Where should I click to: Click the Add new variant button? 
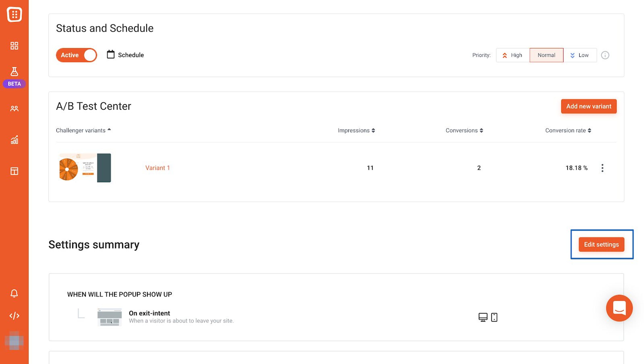pyautogui.click(x=588, y=106)
